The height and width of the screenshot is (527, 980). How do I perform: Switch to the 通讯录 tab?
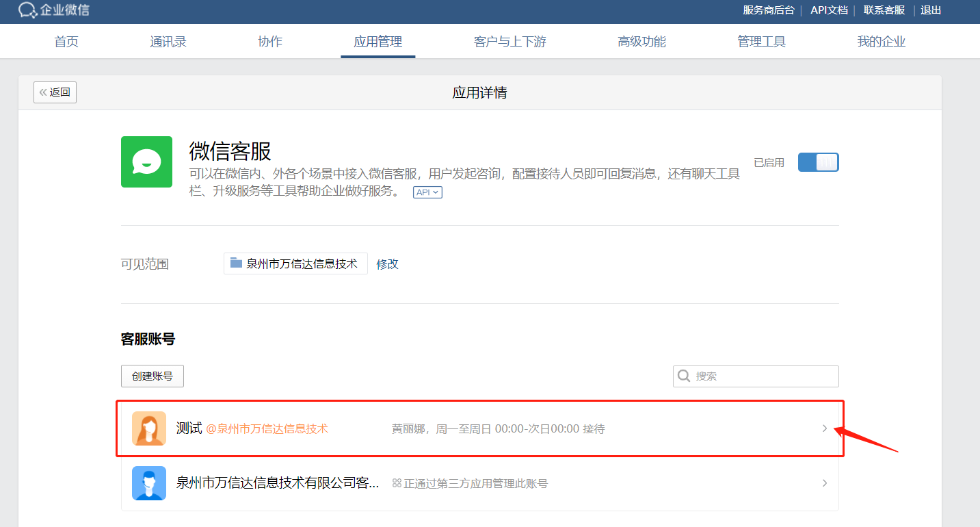(x=168, y=42)
